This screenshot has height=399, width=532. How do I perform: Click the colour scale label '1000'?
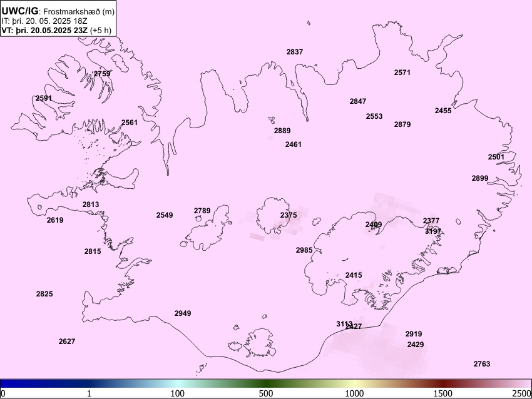(354, 393)
